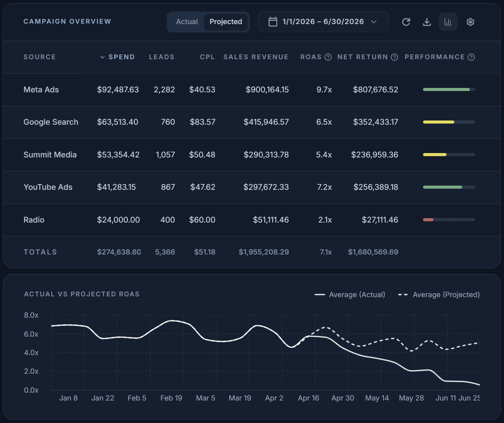Download the campaign report
Image resolution: width=504 pixels, height=423 pixels.
[427, 22]
